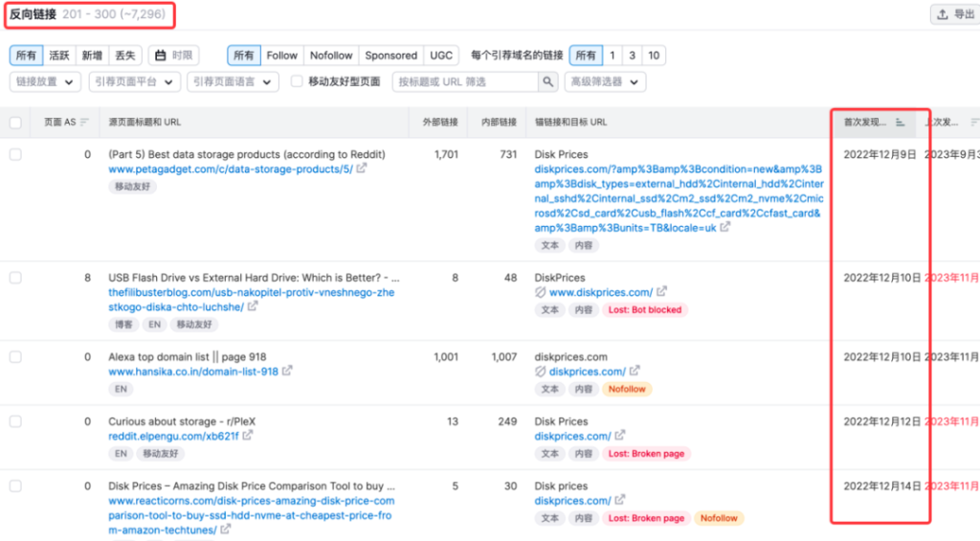980x541 pixels.
Task: Open the 引荐页面平台 dropdown
Action: [x=134, y=82]
